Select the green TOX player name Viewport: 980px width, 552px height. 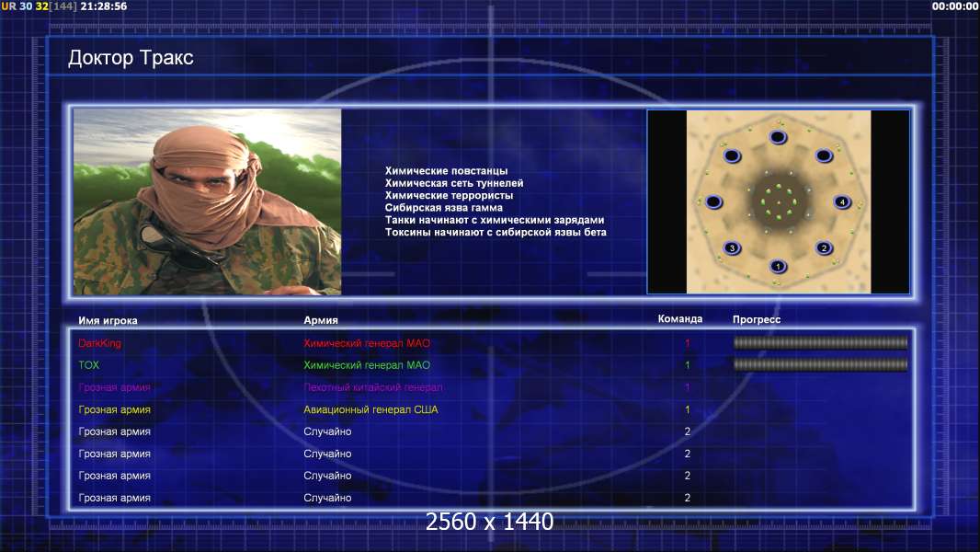pyautogui.click(x=89, y=365)
